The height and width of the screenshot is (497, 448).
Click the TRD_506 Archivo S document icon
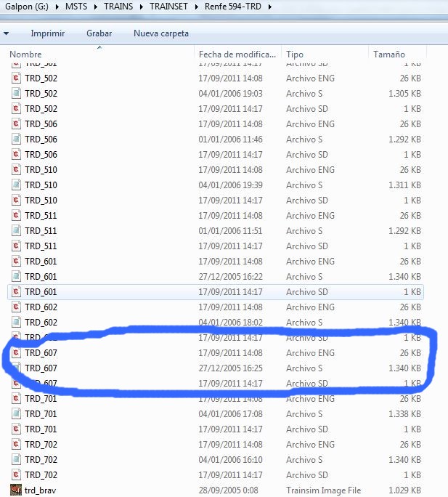coord(16,140)
